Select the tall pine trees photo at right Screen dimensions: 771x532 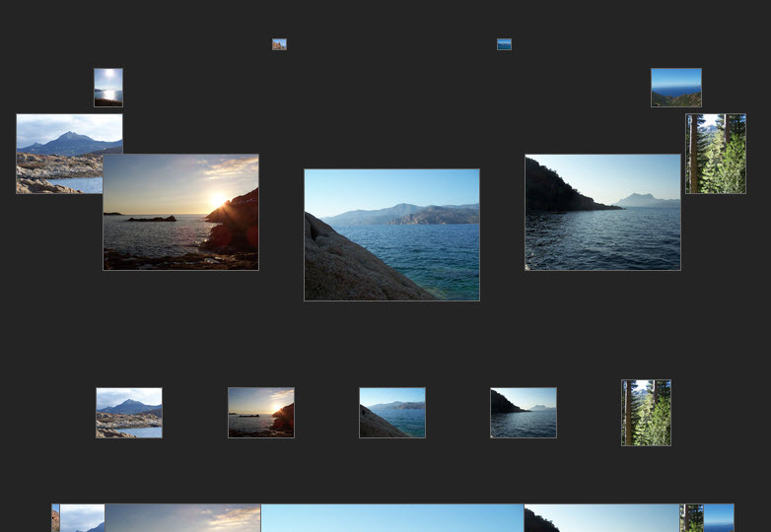coord(716,154)
